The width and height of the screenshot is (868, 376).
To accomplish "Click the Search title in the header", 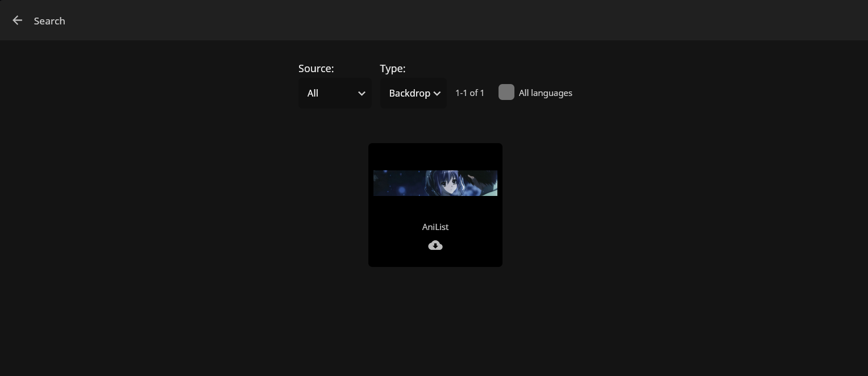I will pyautogui.click(x=49, y=21).
